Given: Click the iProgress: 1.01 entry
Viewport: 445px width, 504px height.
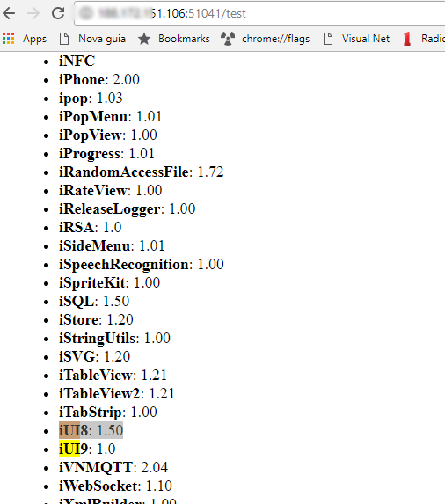Looking at the screenshot, I should [x=106, y=153].
